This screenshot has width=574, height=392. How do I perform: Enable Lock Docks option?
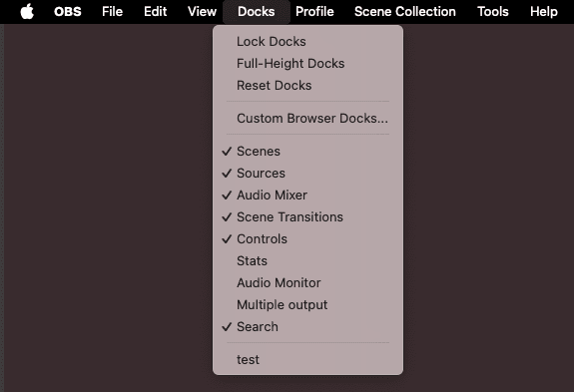pos(307,41)
